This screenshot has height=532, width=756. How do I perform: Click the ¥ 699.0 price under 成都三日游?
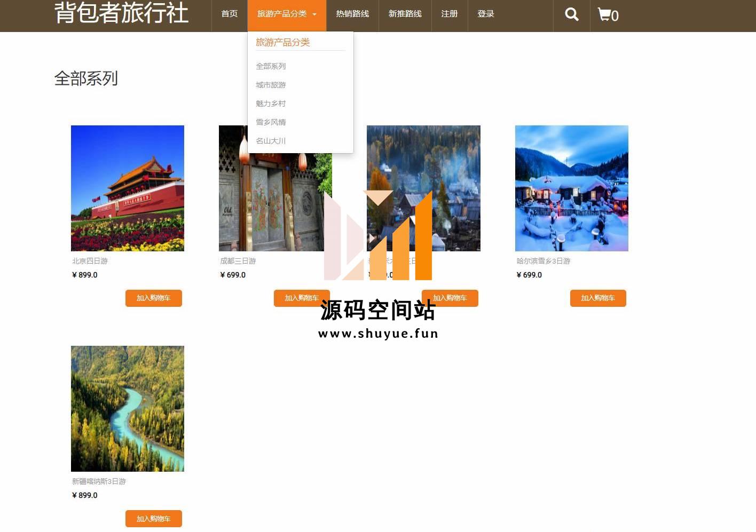(x=233, y=275)
